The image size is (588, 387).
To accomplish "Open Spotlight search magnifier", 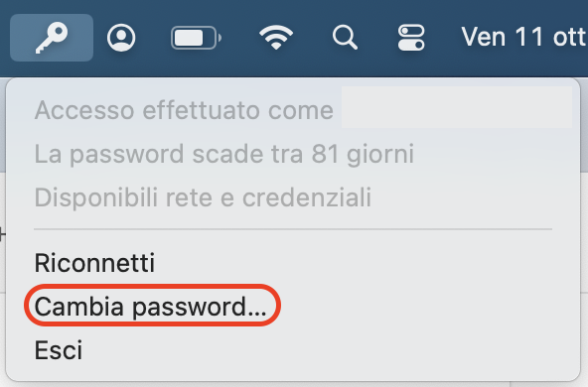I will (x=345, y=38).
